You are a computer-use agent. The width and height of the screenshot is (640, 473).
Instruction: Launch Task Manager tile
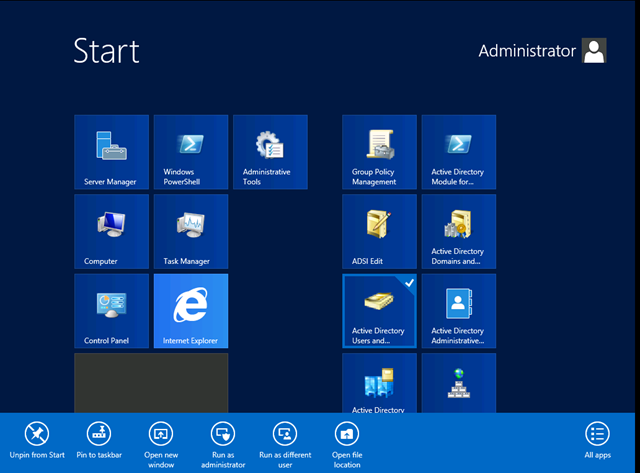[x=191, y=231]
